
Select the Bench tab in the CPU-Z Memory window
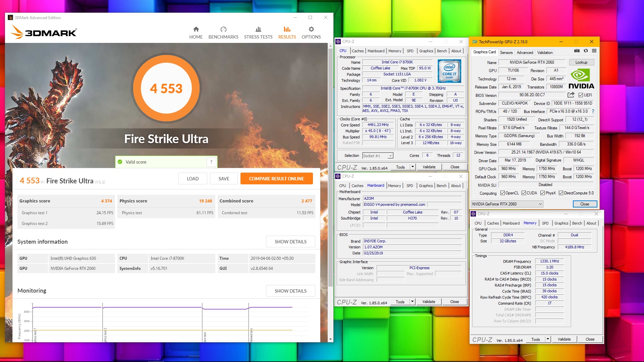point(577,223)
